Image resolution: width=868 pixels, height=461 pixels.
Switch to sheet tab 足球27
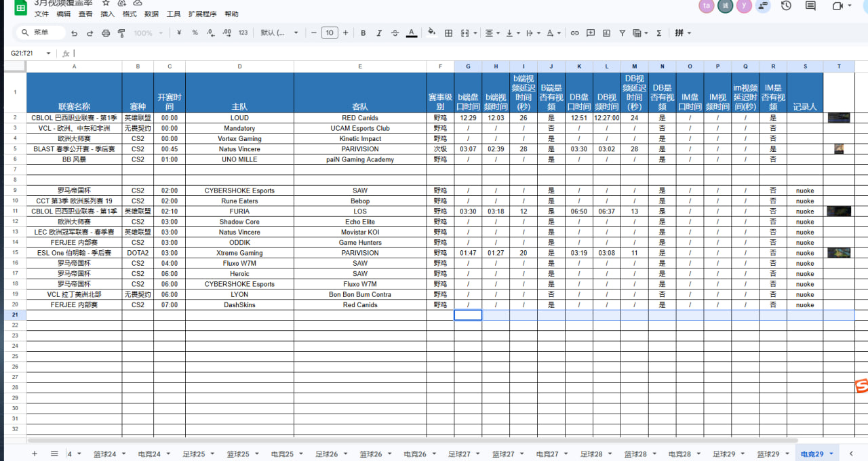click(459, 454)
